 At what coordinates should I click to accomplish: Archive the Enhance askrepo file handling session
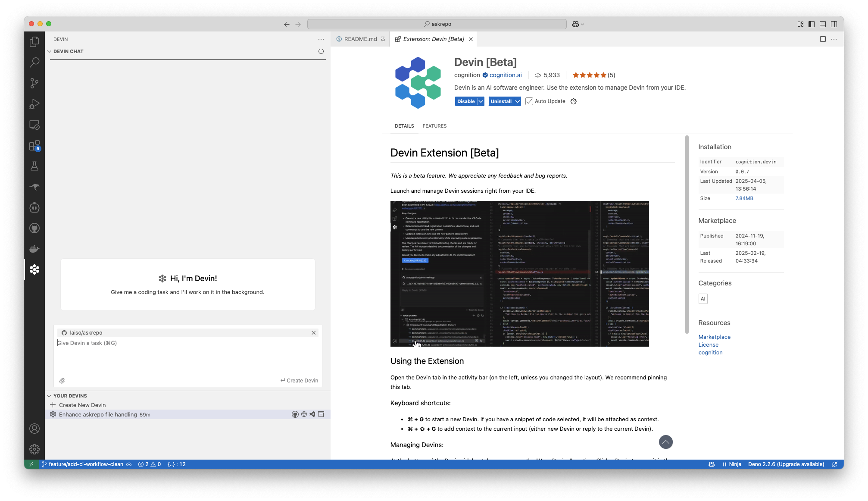click(321, 414)
